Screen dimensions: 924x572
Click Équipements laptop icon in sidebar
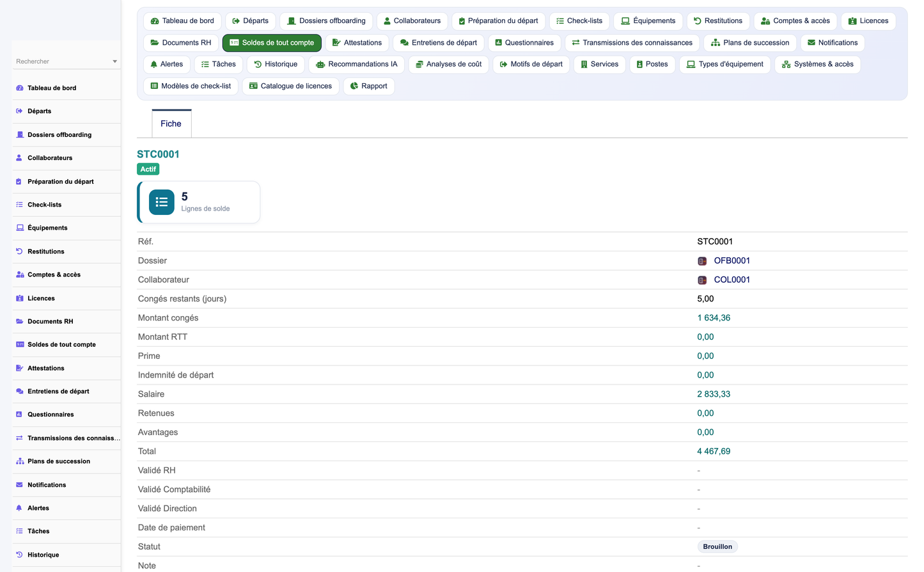pos(20,228)
